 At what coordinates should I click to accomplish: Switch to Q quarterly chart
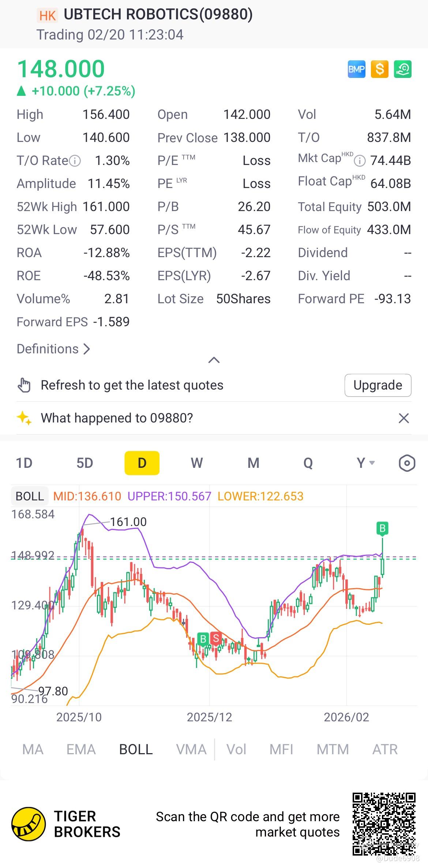[308, 463]
